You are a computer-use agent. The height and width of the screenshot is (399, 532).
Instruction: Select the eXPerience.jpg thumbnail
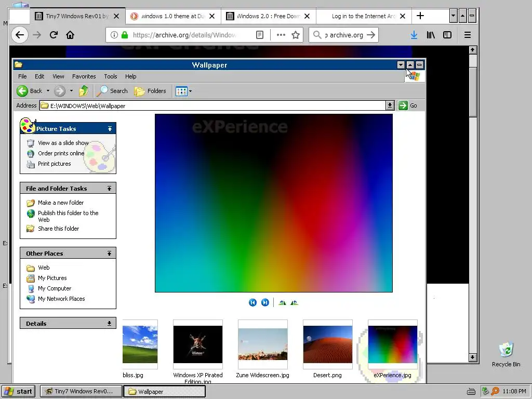[393, 344]
